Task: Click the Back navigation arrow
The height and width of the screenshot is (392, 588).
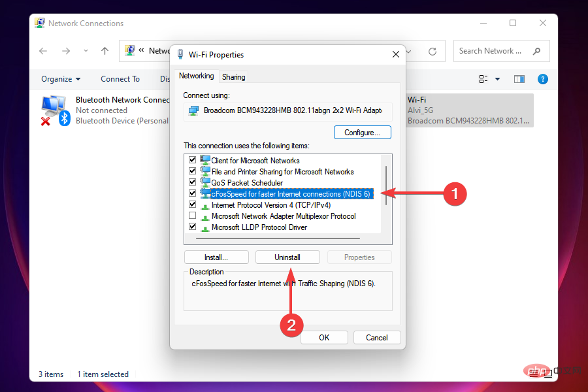Action: pyautogui.click(x=43, y=51)
